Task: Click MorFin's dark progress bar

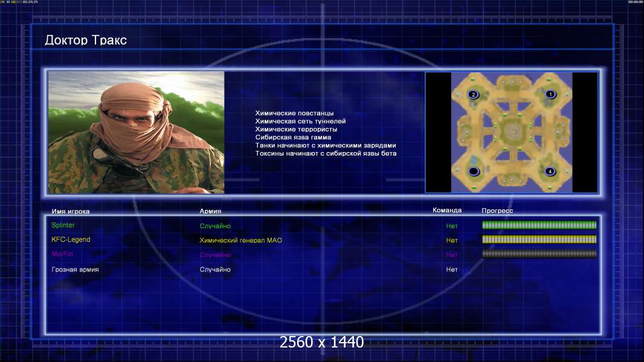Action: coord(539,254)
